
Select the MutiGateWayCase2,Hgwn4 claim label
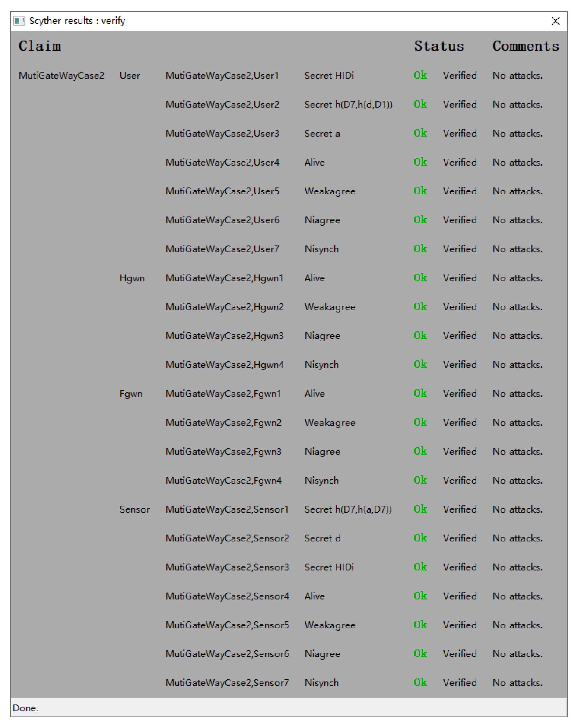(x=225, y=365)
